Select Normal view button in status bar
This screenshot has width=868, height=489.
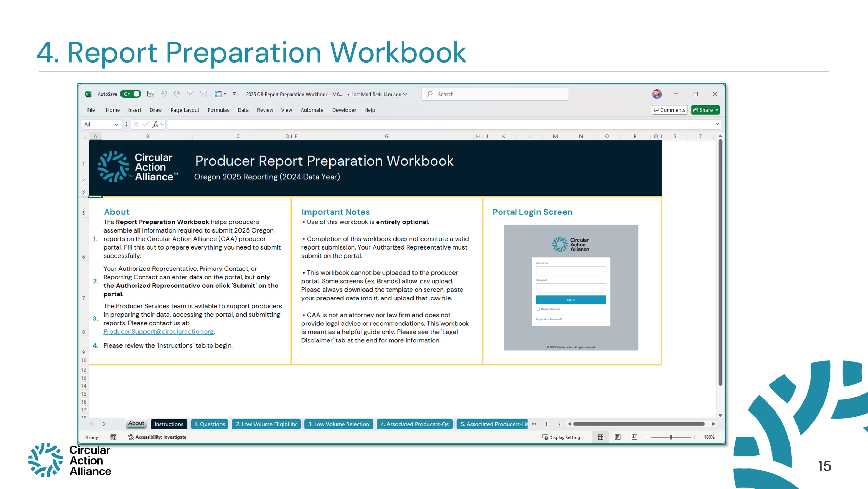click(600, 437)
